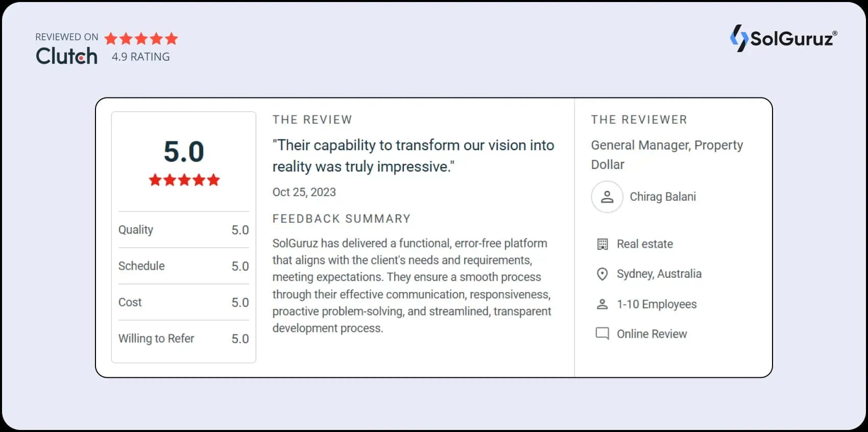Click the location pin icon near Sydney
This screenshot has height=432, width=868.
pos(602,274)
